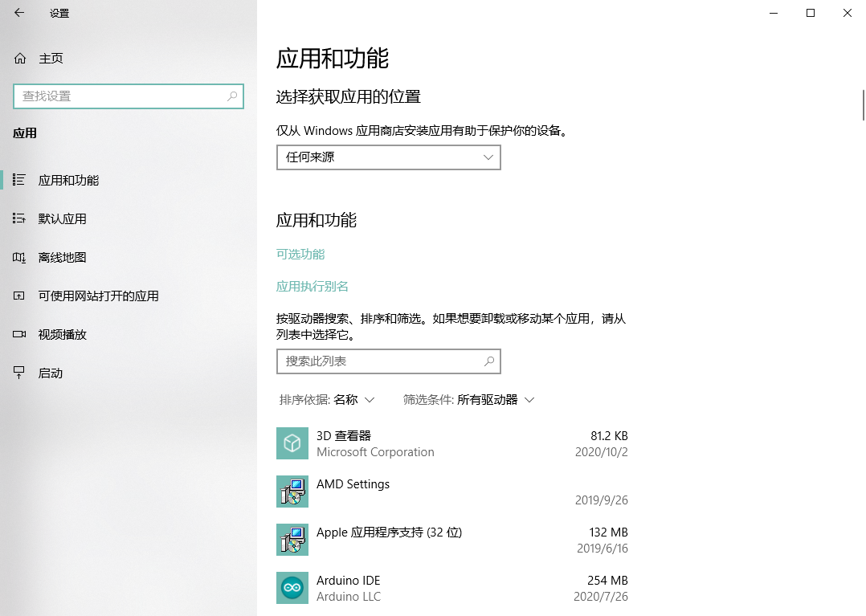Go back with the arrow icon
The height and width of the screenshot is (616, 866).
pyautogui.click(x=19, y=13)
